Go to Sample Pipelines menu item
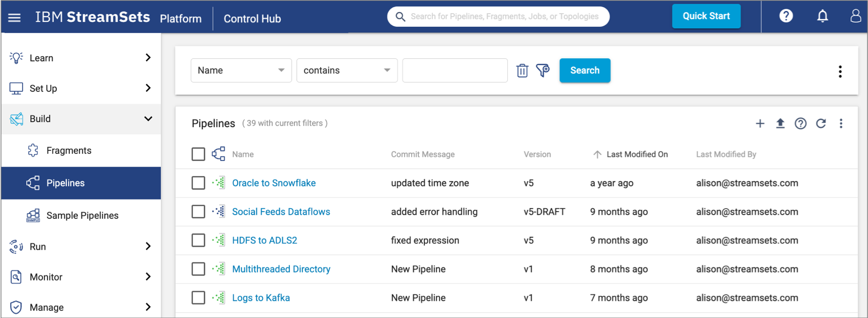 point(82,215)
